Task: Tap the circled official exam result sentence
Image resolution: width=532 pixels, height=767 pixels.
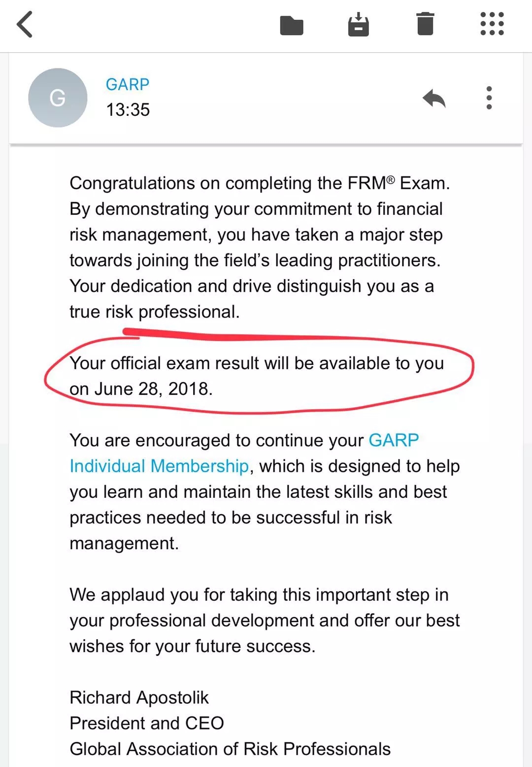Action: [256, 363]
